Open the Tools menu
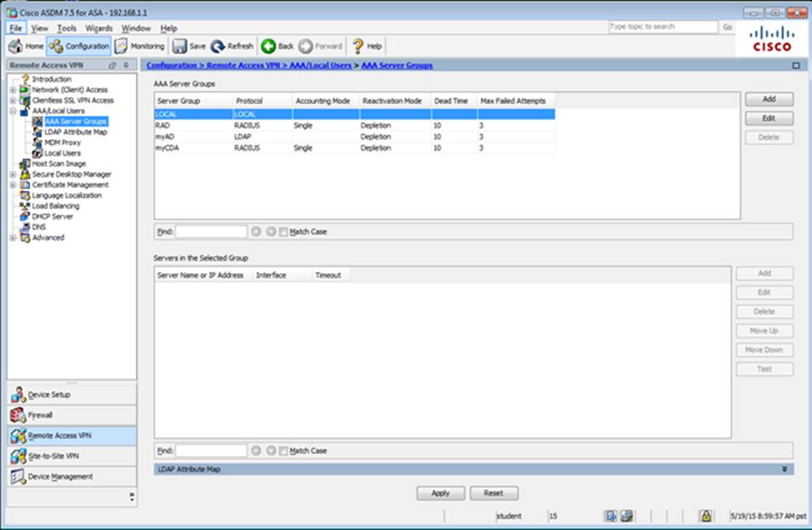This screenshot has width=812, height=530. 67,28
